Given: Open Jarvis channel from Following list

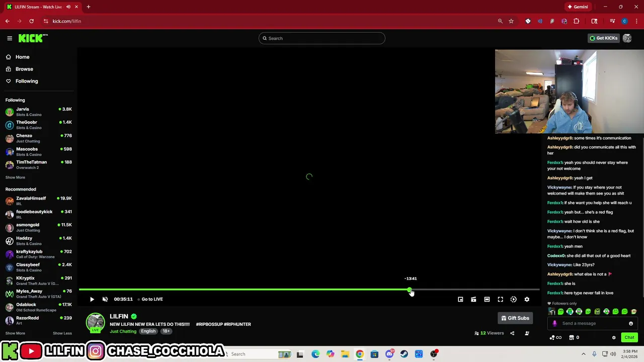Looking at the screenshot, I should 38,112.
